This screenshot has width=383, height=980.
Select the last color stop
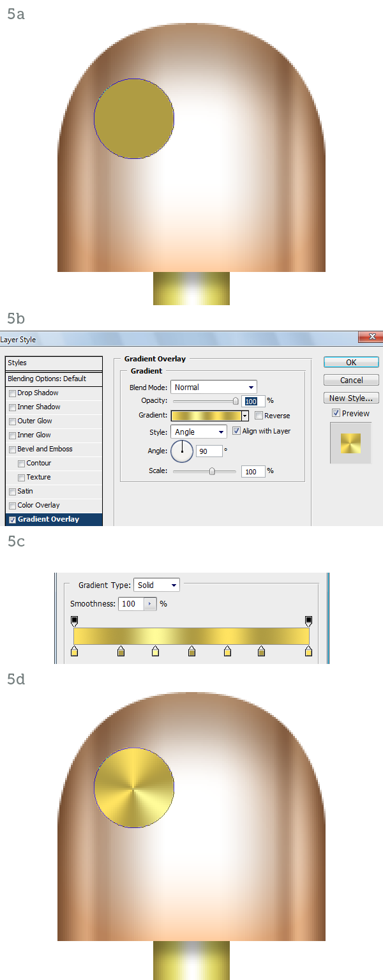pos(309,651)
